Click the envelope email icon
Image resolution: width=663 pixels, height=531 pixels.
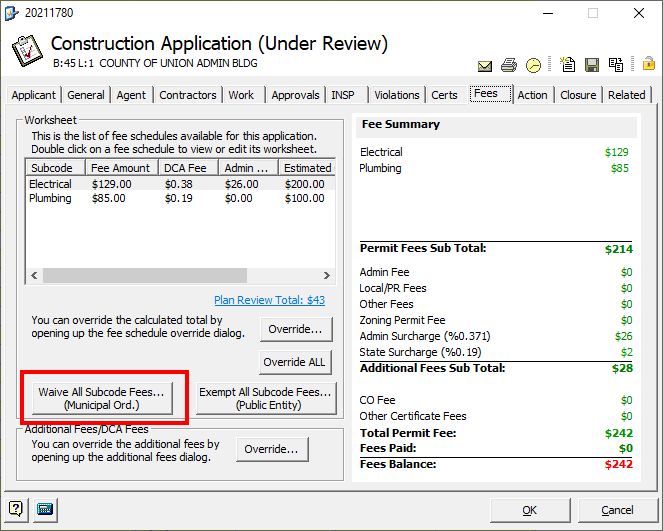[485, 66]
